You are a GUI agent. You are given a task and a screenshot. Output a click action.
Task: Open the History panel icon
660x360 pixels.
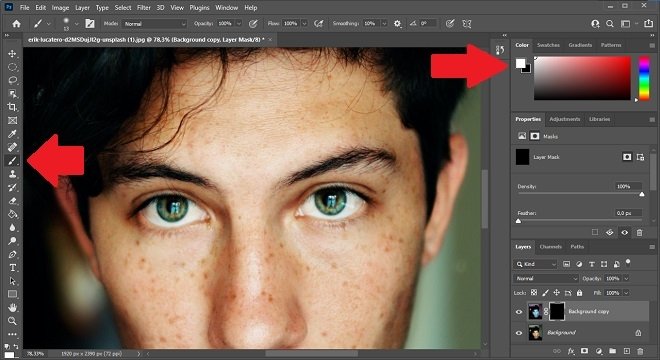pyautogui.click(x=500, y=50)
